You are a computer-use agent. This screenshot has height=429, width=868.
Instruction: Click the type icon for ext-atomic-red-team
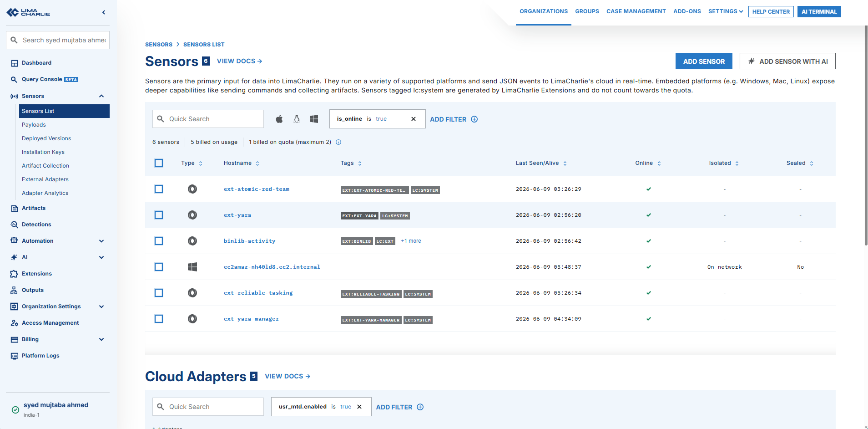point(192,189)
